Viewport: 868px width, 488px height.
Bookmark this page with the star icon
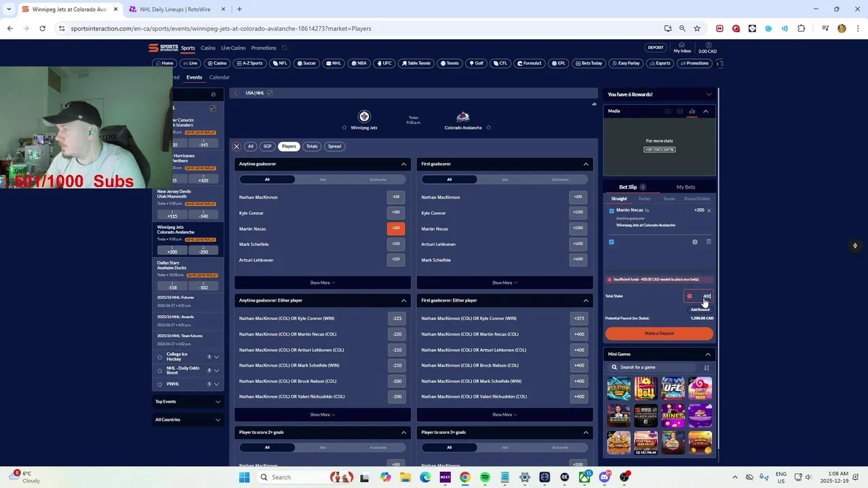coord(697,28)
